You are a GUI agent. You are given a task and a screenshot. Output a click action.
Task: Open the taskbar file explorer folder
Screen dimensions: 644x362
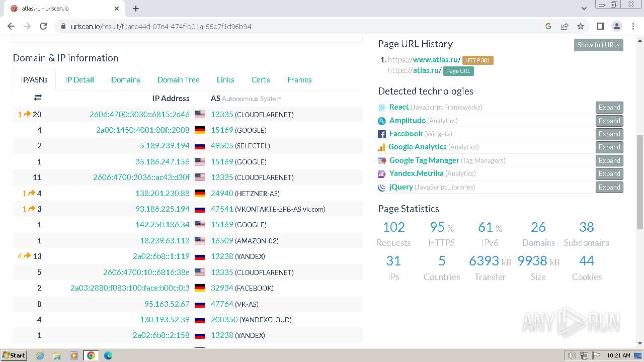click(x=57, y=355)
